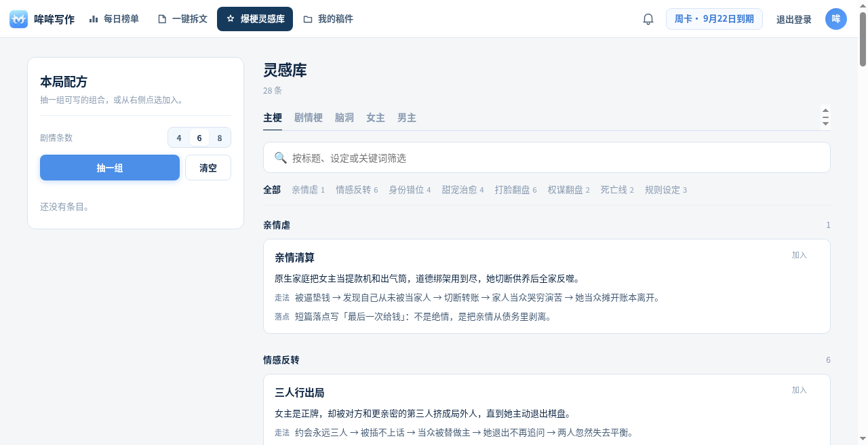This screenshot has height=445, width=868.
Task: Click the 情感反转 section heading
Action: pyautogui.click(x=281, y=360)
